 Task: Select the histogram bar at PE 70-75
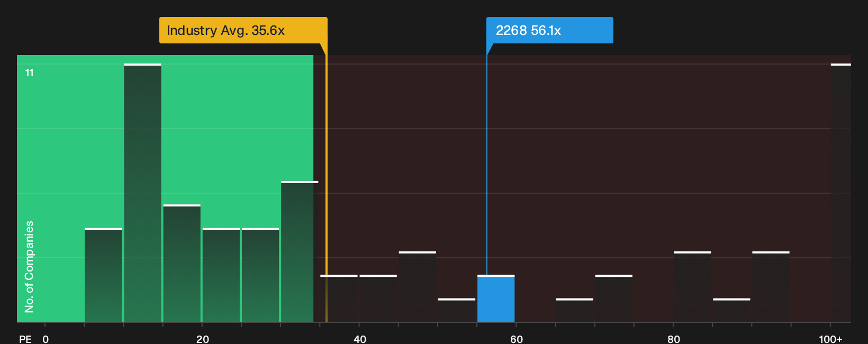coord(614,298)
